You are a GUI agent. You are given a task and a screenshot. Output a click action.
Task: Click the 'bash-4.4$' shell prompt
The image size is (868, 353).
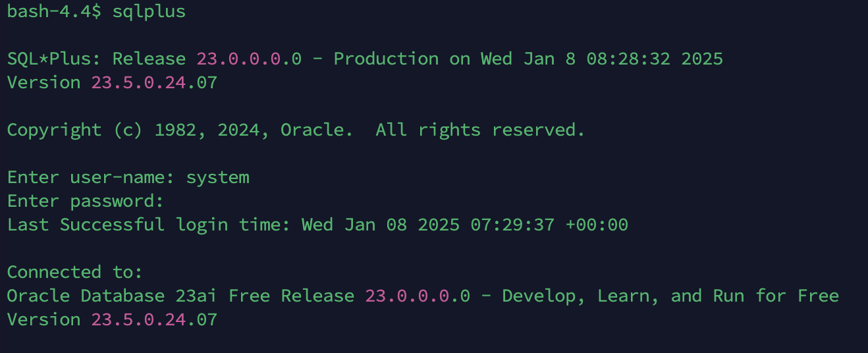pos(54,12)
